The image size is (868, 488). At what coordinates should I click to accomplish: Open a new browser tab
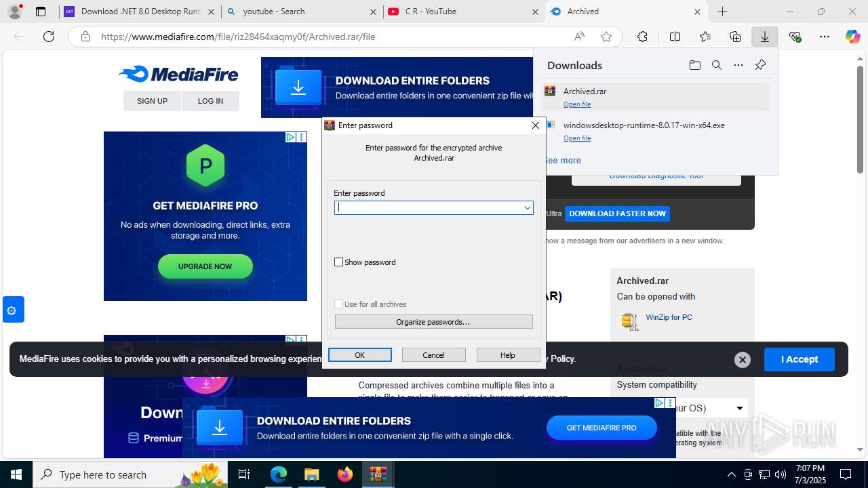pos(723,12)
